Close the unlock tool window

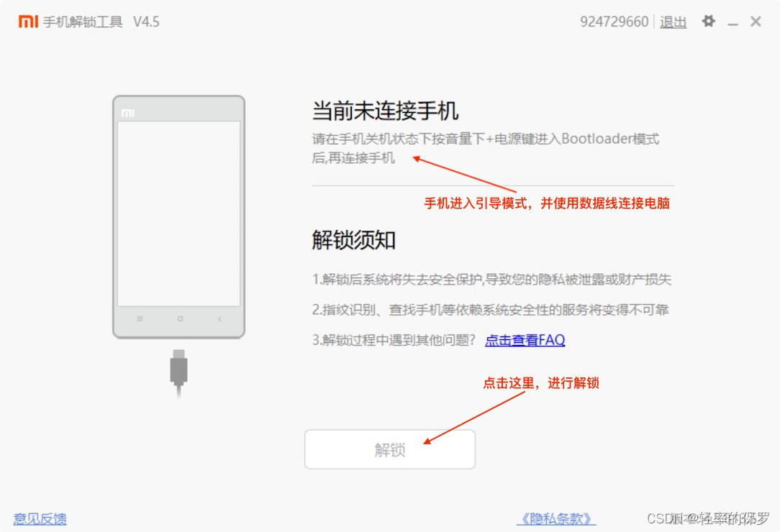(756, 22)
